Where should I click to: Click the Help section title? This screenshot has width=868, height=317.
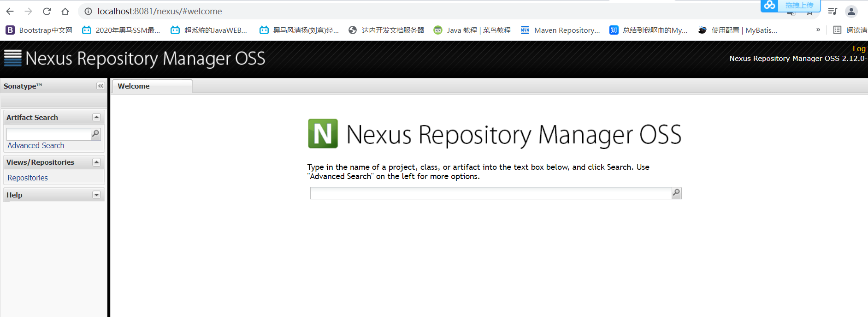[x=14, y=195]
